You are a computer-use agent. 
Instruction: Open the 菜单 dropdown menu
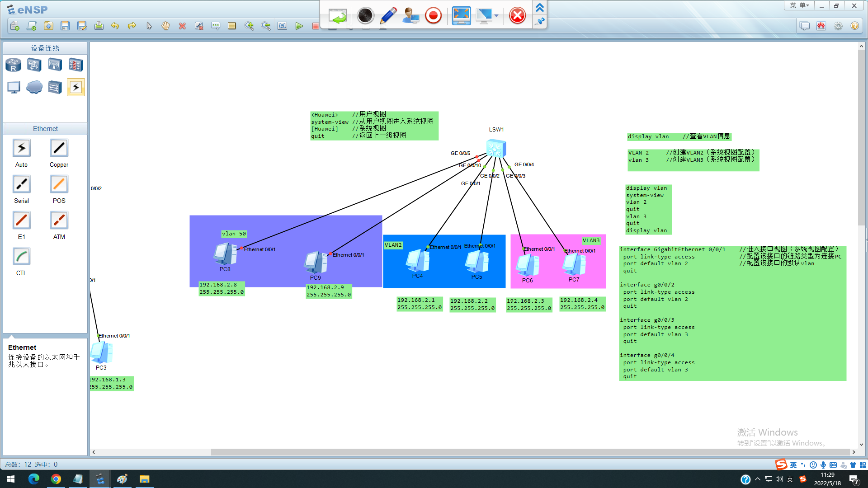799,5
